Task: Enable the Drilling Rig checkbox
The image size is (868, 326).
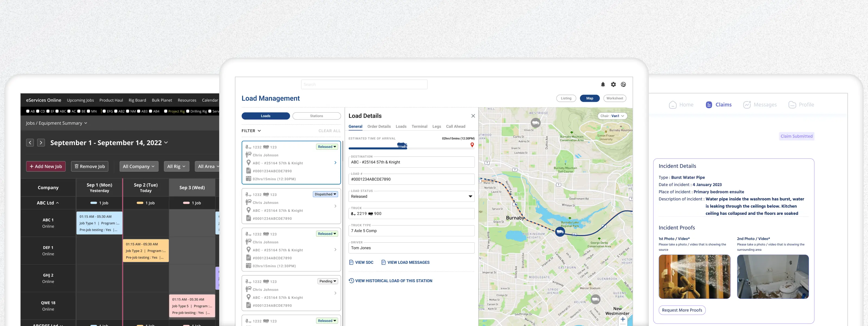Action: [x=188, y=111]
